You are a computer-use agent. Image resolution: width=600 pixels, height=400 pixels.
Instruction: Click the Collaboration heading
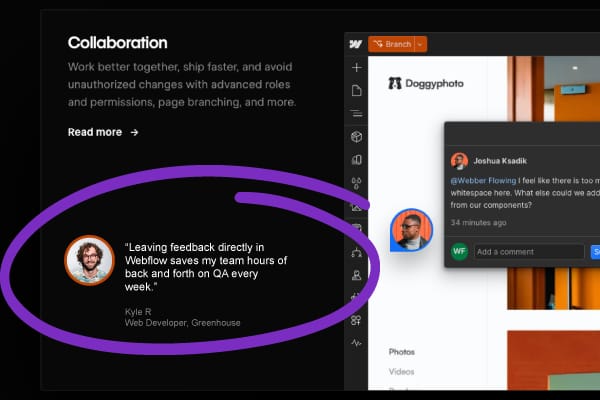pyautogui.click(x=117, y=42)
